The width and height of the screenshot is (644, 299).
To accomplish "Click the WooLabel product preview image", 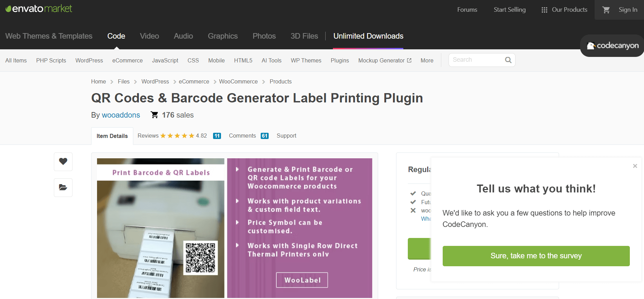I will [234, 228].
